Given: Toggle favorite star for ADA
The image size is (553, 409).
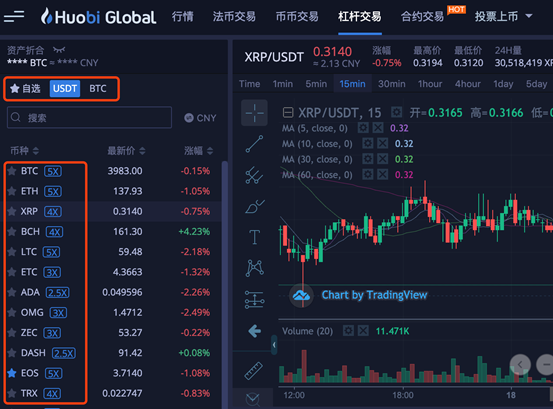Looking at the screenshot, I should [x=12, y=292].
